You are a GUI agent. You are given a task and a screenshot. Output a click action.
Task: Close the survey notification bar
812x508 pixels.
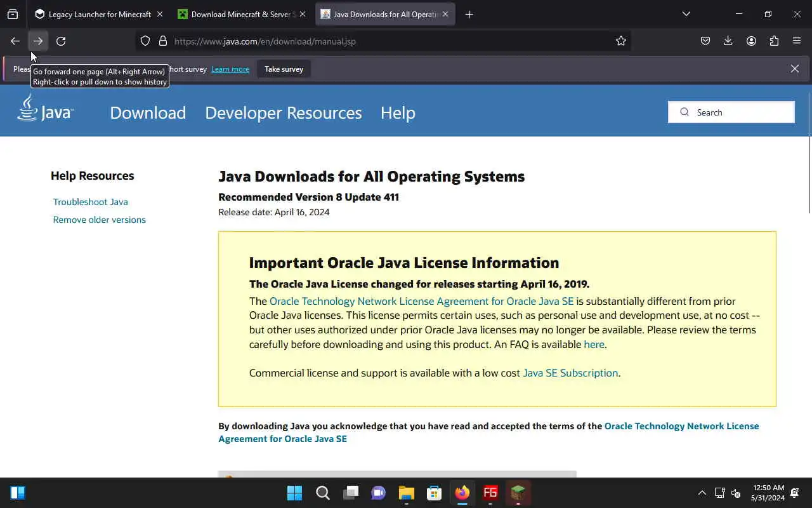[795, 69]
